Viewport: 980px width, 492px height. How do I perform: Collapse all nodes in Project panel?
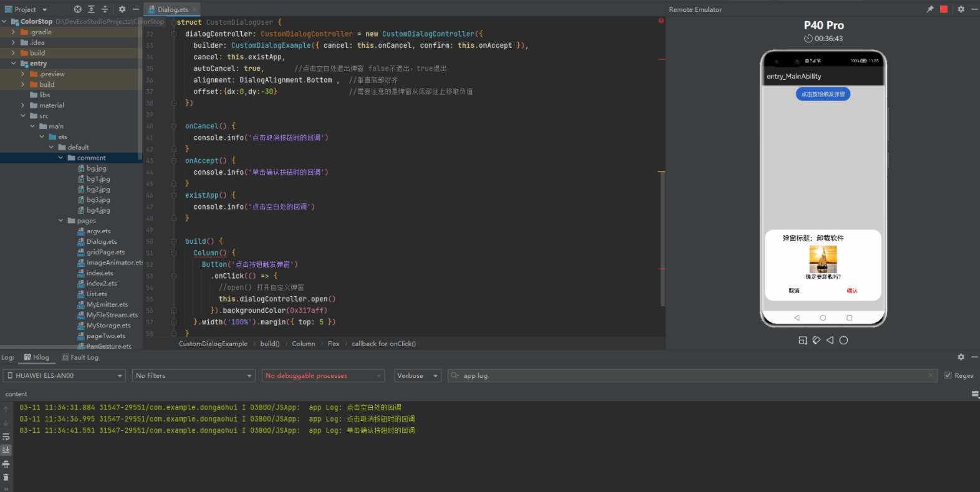point(105,9)
